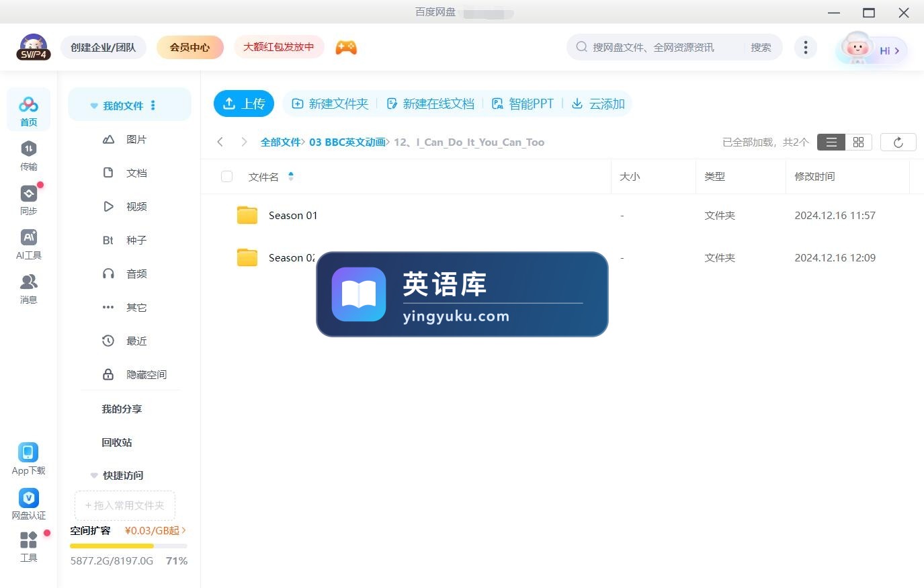
Task: Open App下载 in the sidebar
Action: tap(28, 459)
